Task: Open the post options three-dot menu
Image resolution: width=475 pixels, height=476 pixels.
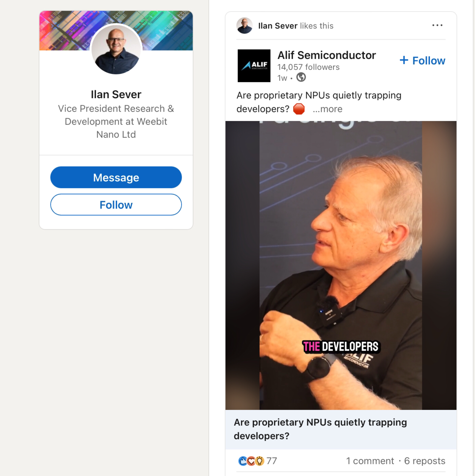Action: (437, 26)
